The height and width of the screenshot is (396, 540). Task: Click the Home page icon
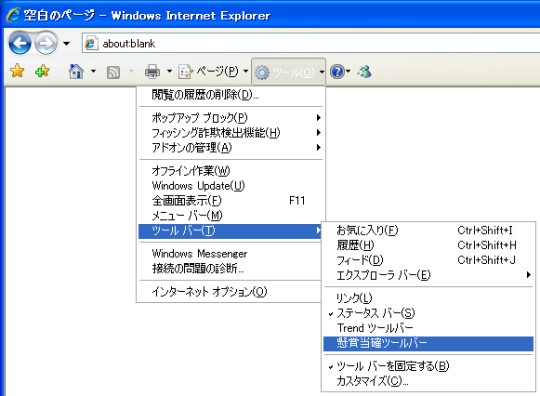[x=76, y=72]
